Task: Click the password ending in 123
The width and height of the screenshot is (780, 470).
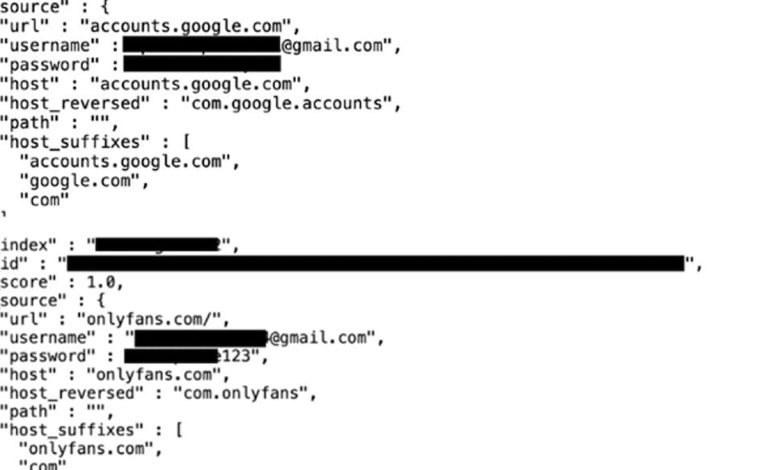Action: pyautogui.click(x=192, y=356)
